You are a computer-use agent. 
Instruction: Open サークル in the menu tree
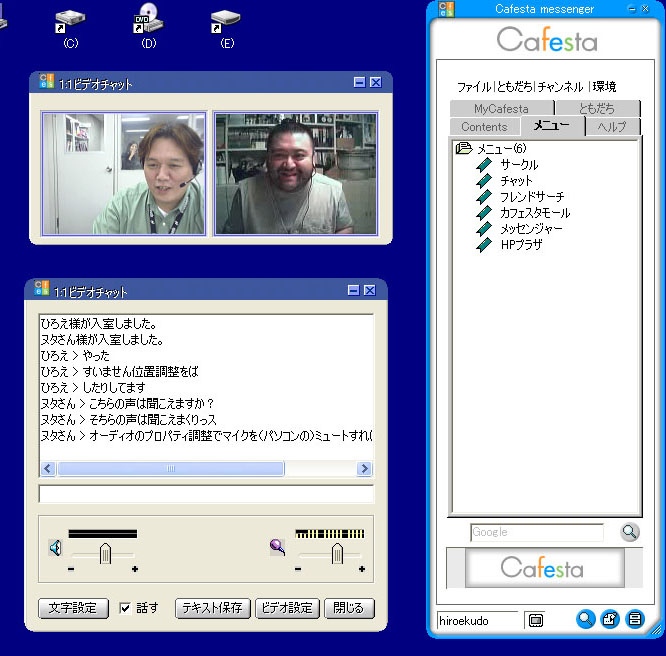[x=519, y=164]
